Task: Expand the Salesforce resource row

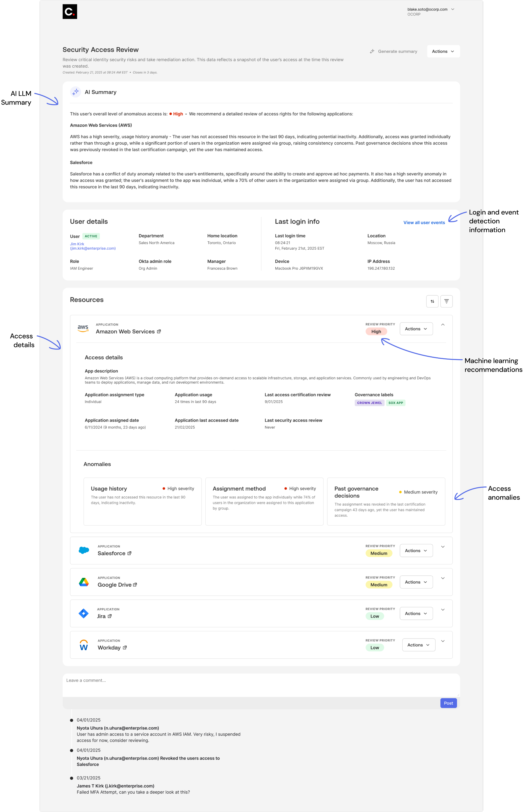Action: tap(443, 547)
